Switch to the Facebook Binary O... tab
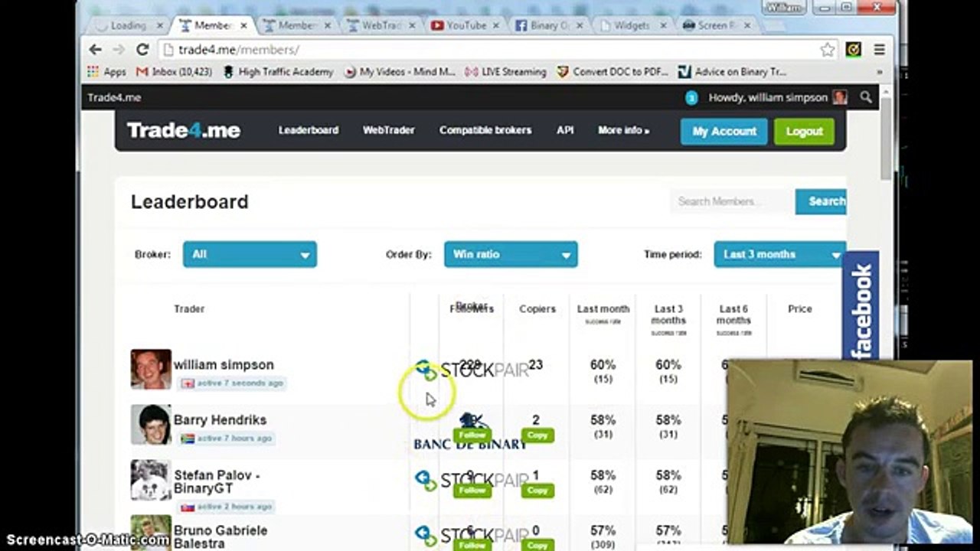 [549, 25]
